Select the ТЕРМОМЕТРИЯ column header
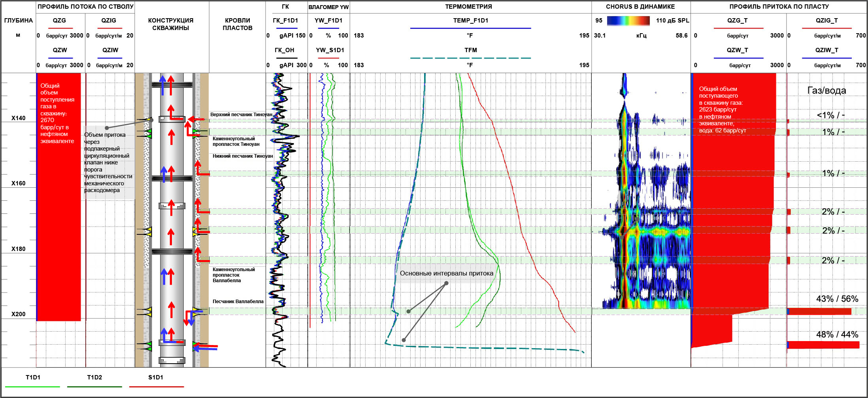This screenshot has width=868, height=398. [x=468, y=7]
